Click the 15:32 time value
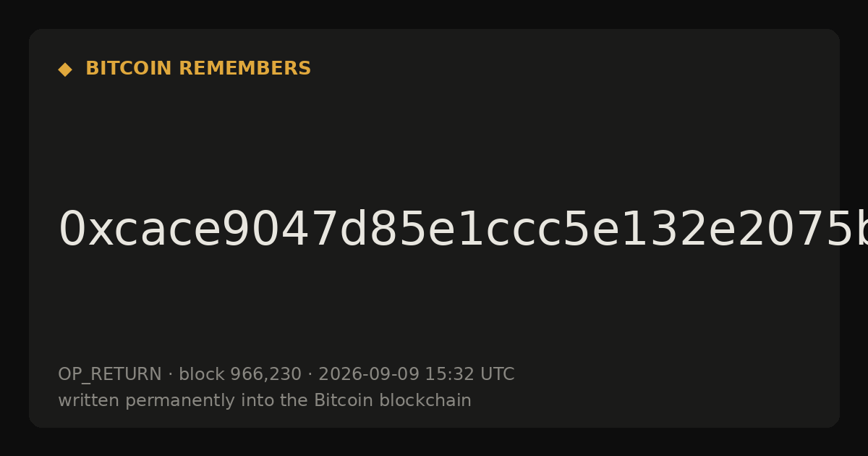The width and height of the screenshot is (868, 456). coord(449,374)
